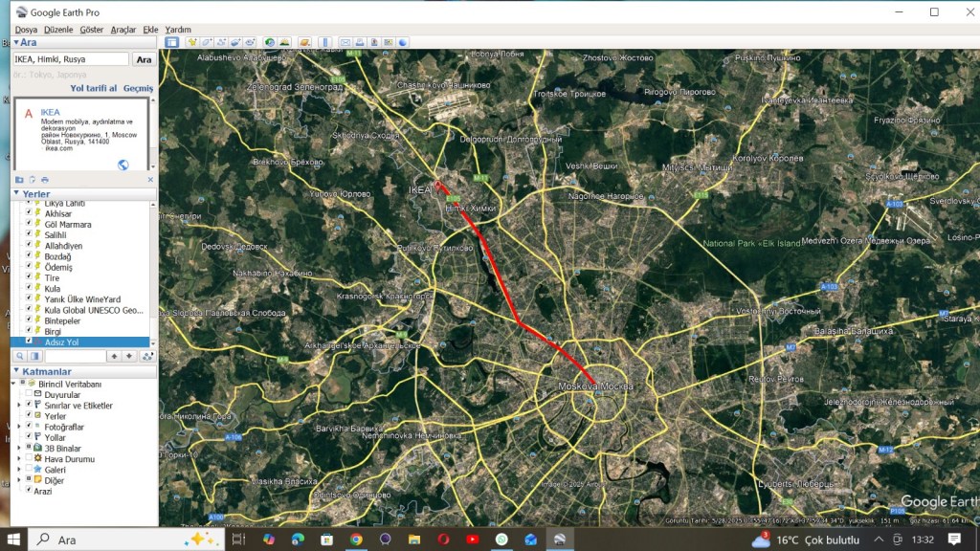Open the historical imagery clock icon
This screenshot has width=980, height=551.
270,42
